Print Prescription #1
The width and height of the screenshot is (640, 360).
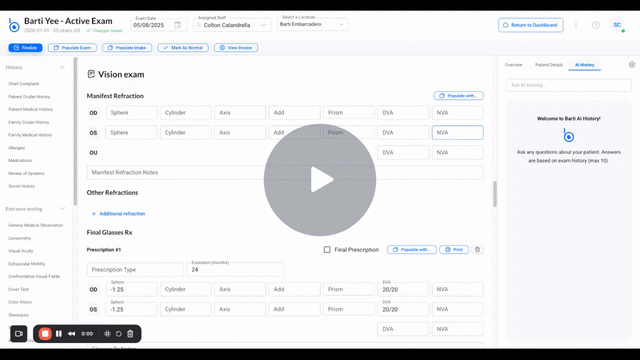[454, 249]
